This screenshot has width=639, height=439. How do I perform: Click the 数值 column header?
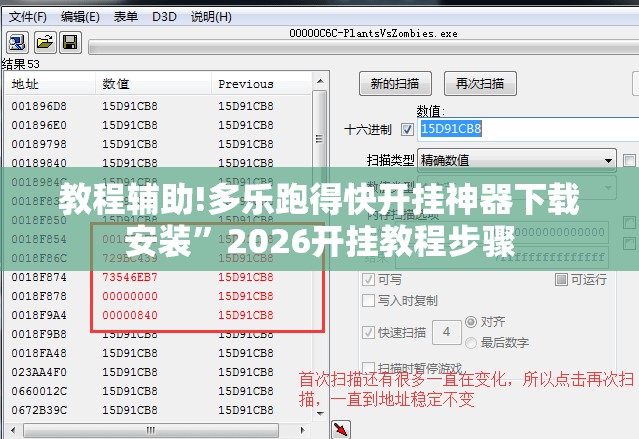tap(153, 84)
